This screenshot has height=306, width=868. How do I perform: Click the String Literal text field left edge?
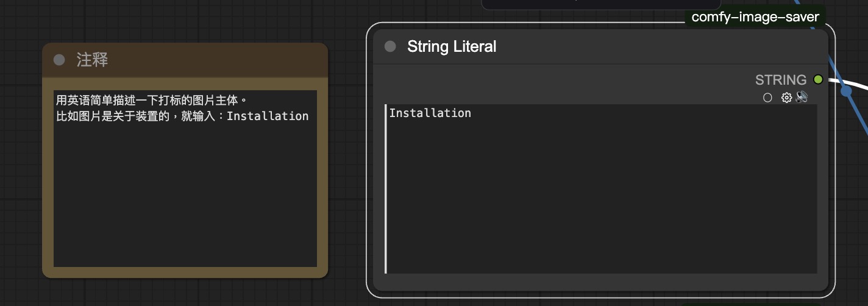pyautogui.click(x=386, y=189)
